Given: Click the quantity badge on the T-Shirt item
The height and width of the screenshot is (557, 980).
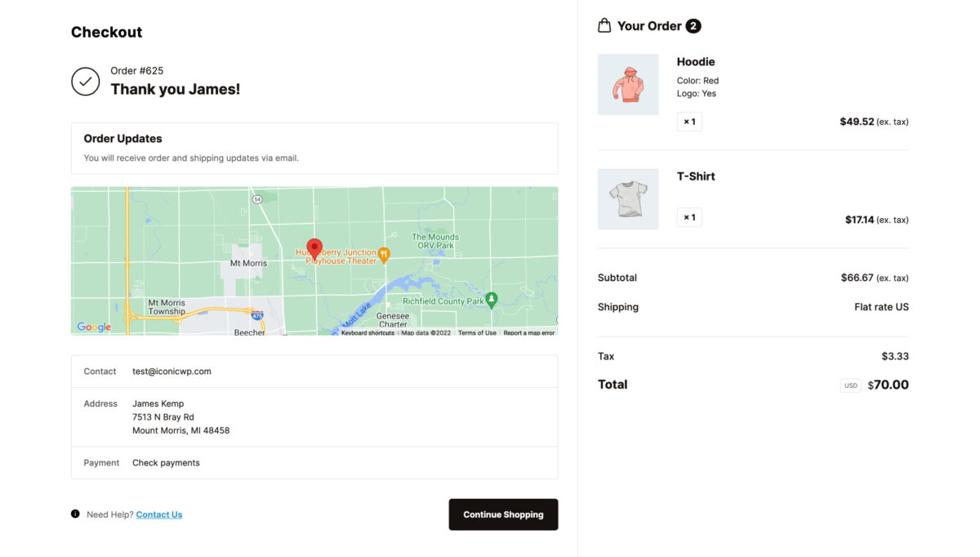Looking at the screenshot, I should coord(689,216).
